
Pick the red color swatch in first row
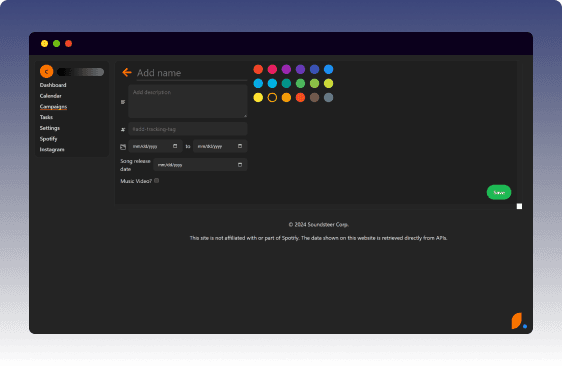[x=258, y=69]
